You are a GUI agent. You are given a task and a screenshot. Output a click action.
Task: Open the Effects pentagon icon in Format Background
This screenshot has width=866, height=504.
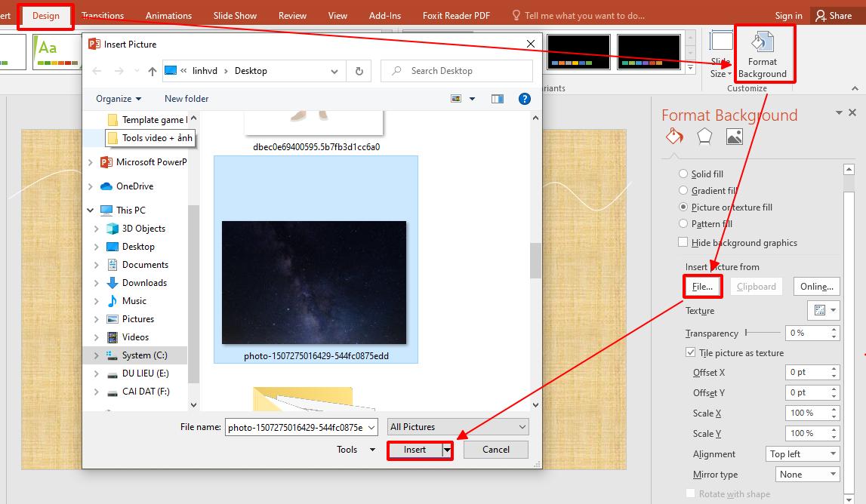tap(704, 135)
